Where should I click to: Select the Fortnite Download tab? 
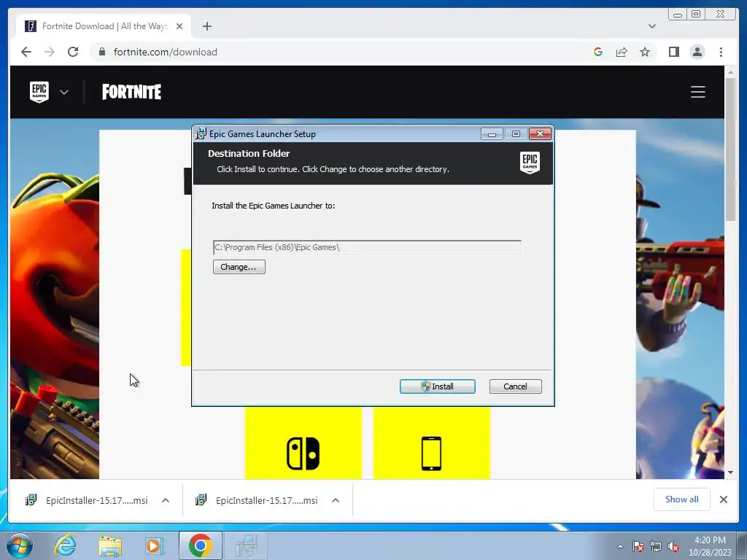pos(104,26)
